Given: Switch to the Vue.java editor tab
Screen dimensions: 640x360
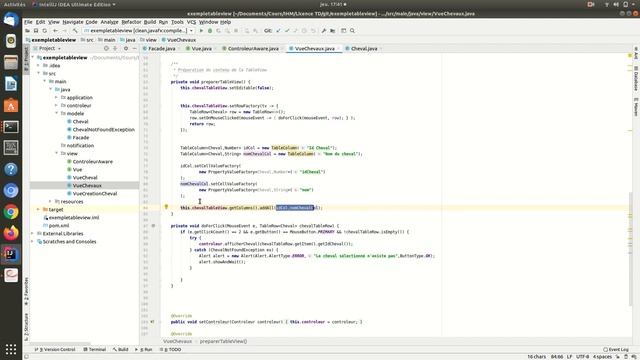Looking at the screenshot, I should pyautogui.click(x=201, y=49).
